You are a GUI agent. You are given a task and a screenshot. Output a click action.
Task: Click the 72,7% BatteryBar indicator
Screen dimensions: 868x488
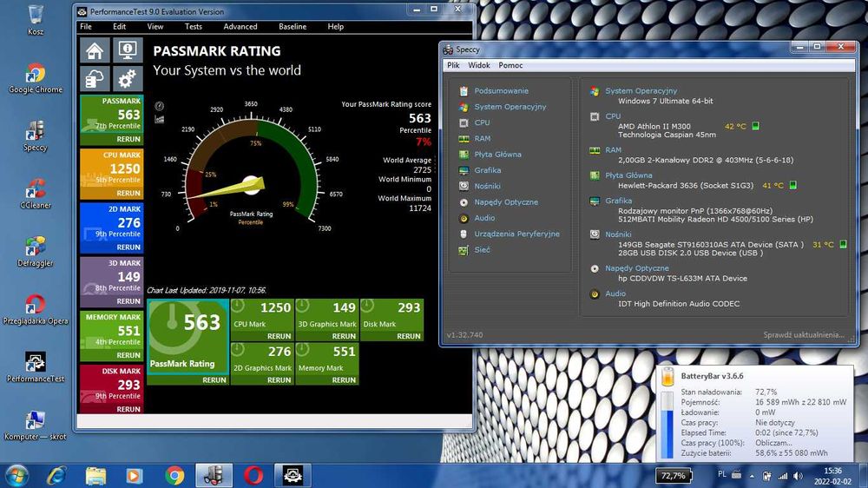tap(674, 475)
